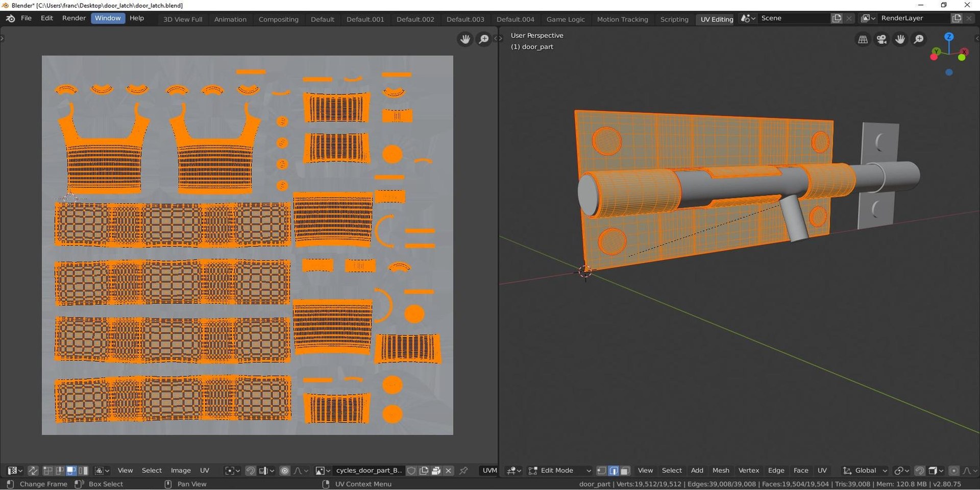The image size is (980, 490).
Task: Click the pan hand icon in UV editor
Action: click(x=465, y=39)
